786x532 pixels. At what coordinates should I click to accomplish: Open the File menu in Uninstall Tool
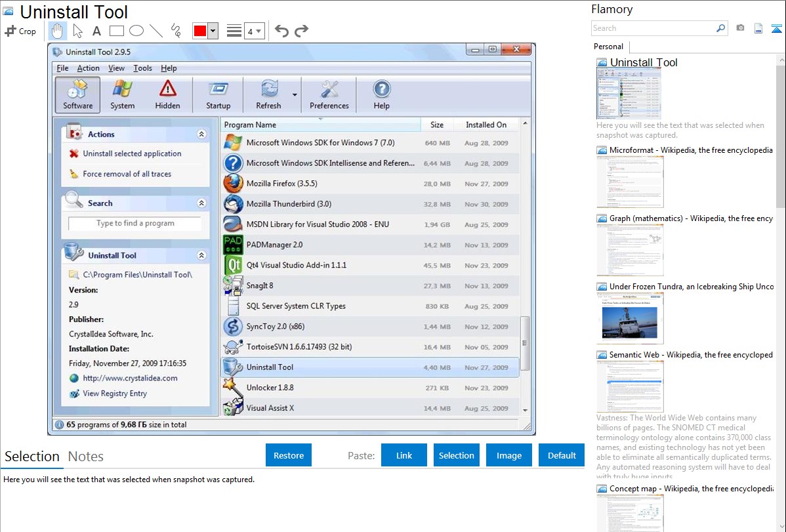[x=63, y=68]
